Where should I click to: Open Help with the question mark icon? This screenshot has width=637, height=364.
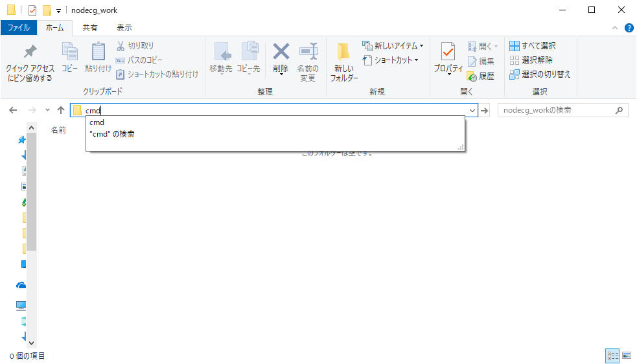pyautogui.click(x=629, y=28)
